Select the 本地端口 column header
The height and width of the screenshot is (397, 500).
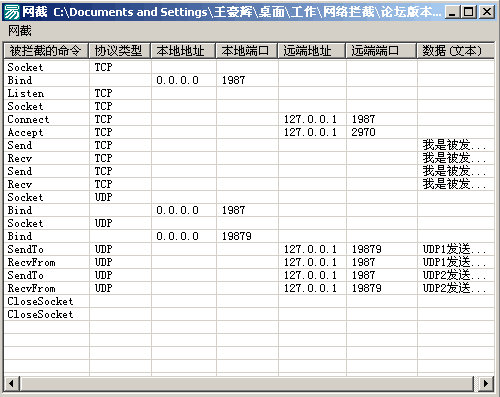click(x=247, y=51)
